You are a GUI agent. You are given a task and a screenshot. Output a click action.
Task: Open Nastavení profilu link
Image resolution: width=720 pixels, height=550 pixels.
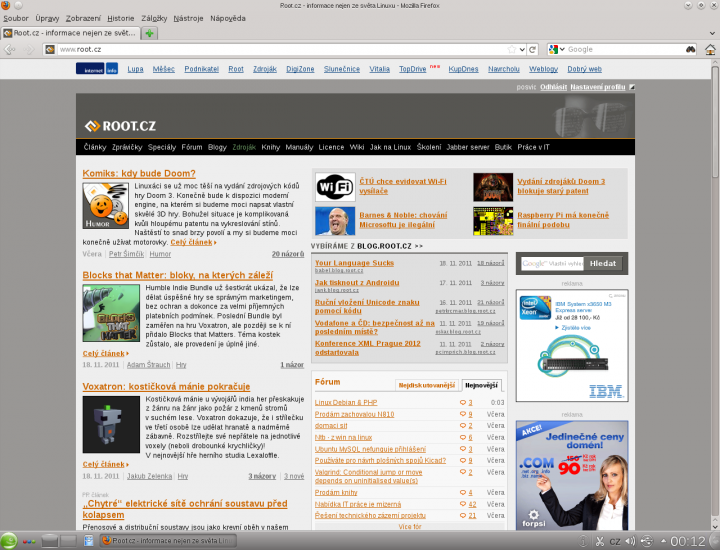pos(598,87)
